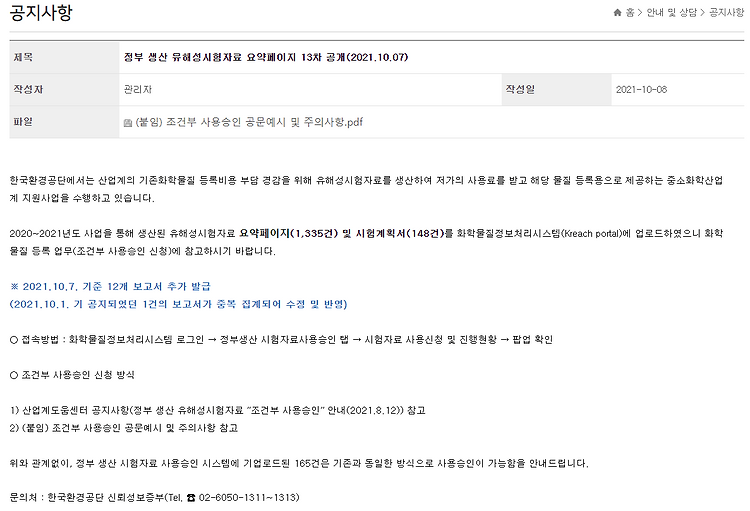
Task: Select the notice title 정부 생산 유해성시험자료 요약페이지
Action: click(x=266, y=57)
